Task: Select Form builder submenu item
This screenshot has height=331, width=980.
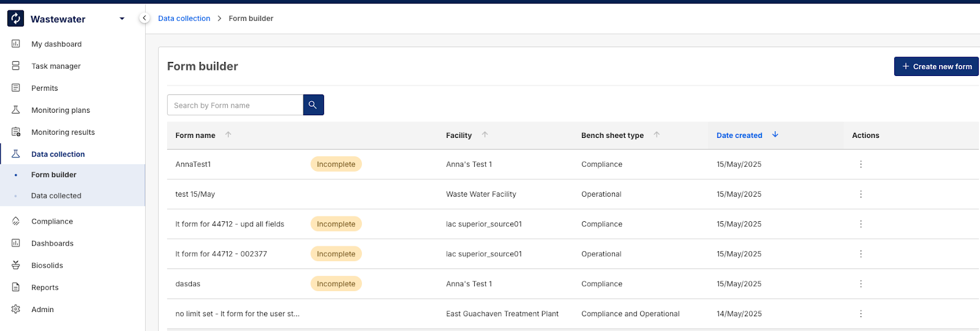Action: (54, 175)
